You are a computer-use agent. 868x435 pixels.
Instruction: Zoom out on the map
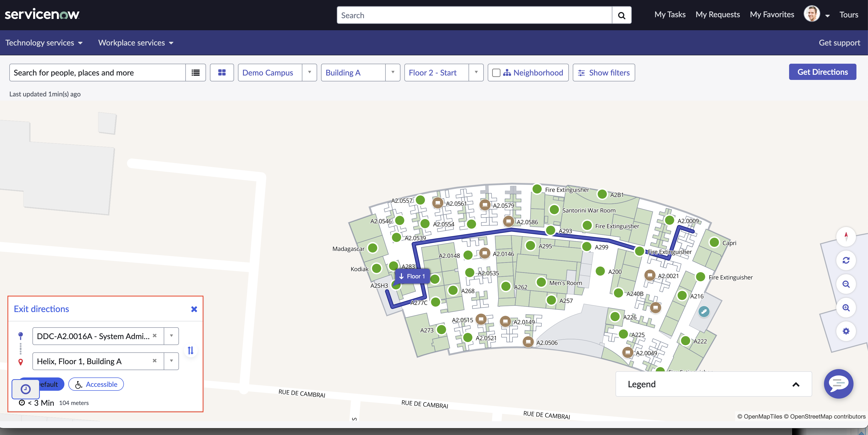(x=846, y=284)
